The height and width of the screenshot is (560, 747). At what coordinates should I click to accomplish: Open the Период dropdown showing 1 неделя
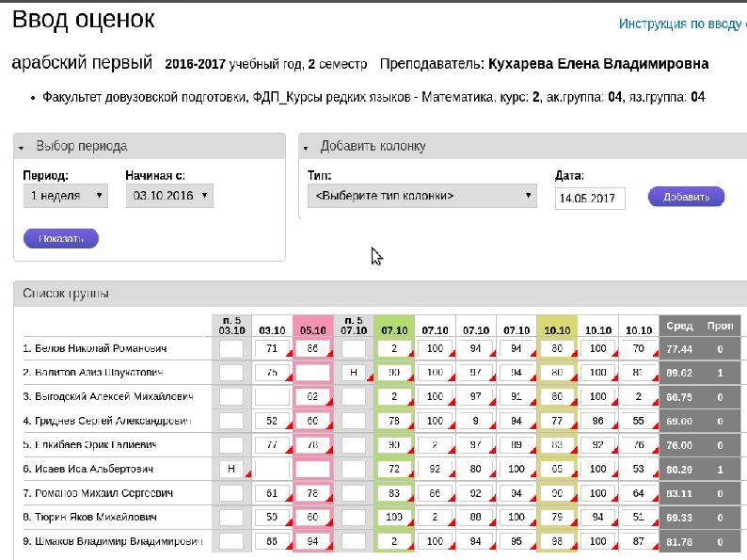coord(66,196)
